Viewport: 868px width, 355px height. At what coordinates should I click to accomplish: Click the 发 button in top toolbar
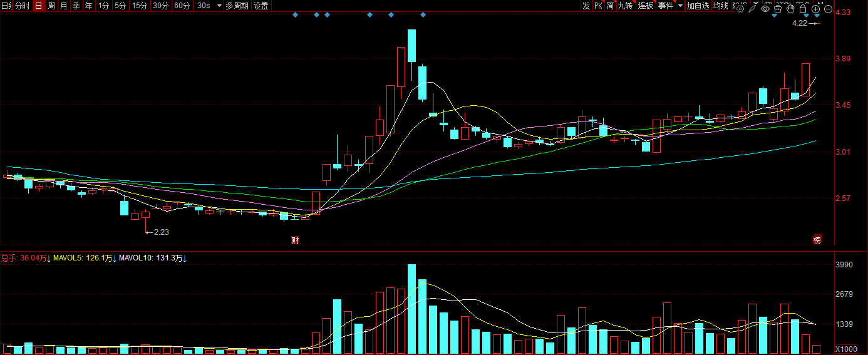[x=586, y=6]
